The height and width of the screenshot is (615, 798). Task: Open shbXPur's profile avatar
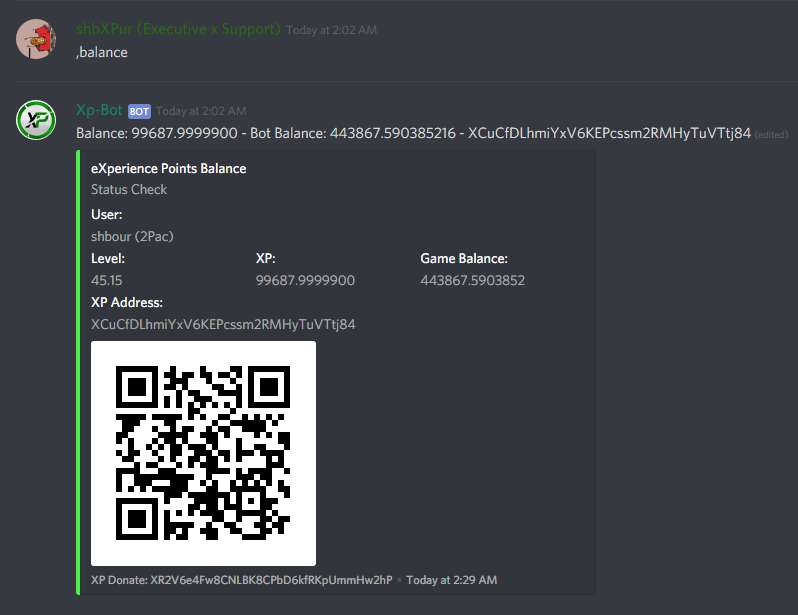pos(36,39)
